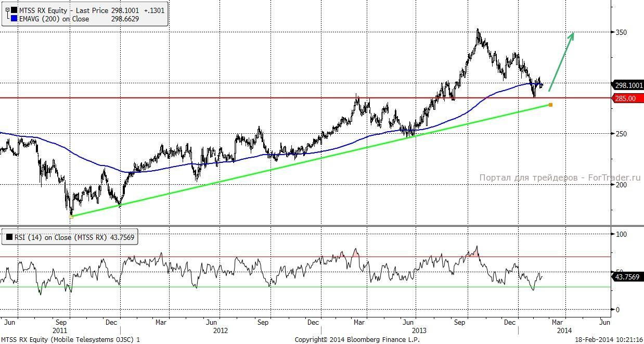This screenshot has width=644, height=344.
Task: Click the 298.1001 last price tag on axis
Action: pyautogui.click(x=628, y=85)
